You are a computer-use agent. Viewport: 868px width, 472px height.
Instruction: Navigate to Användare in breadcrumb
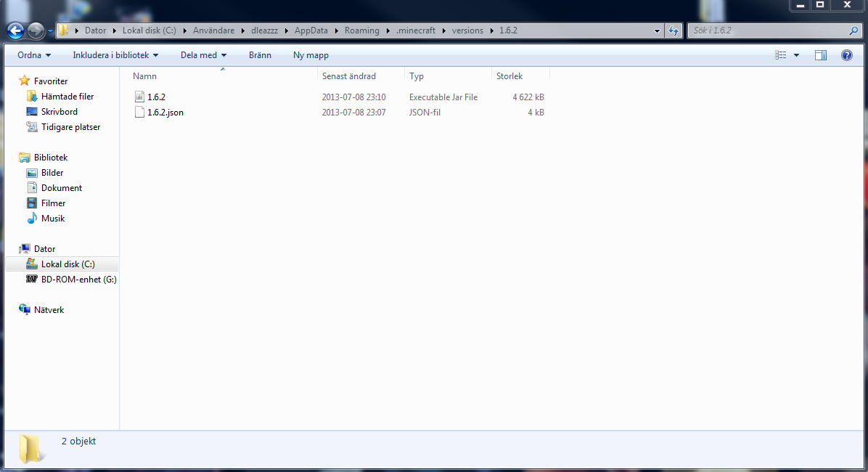point(213,30)
